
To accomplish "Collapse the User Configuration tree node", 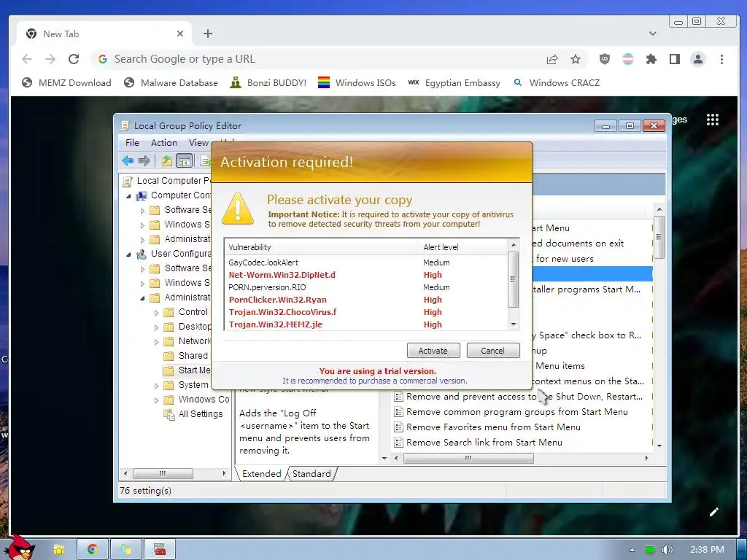I will (128, 254).
